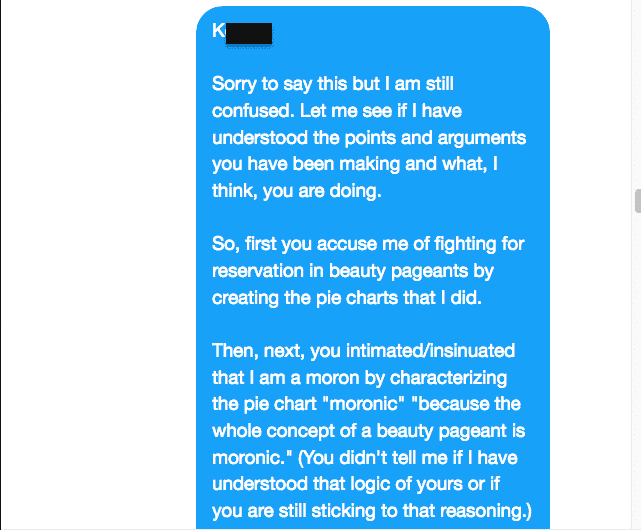This screenshot has height=530, width=641.
Task: Click the vertical scrollbar thumb
Action: pyautogui.click(x=638, y=201)
